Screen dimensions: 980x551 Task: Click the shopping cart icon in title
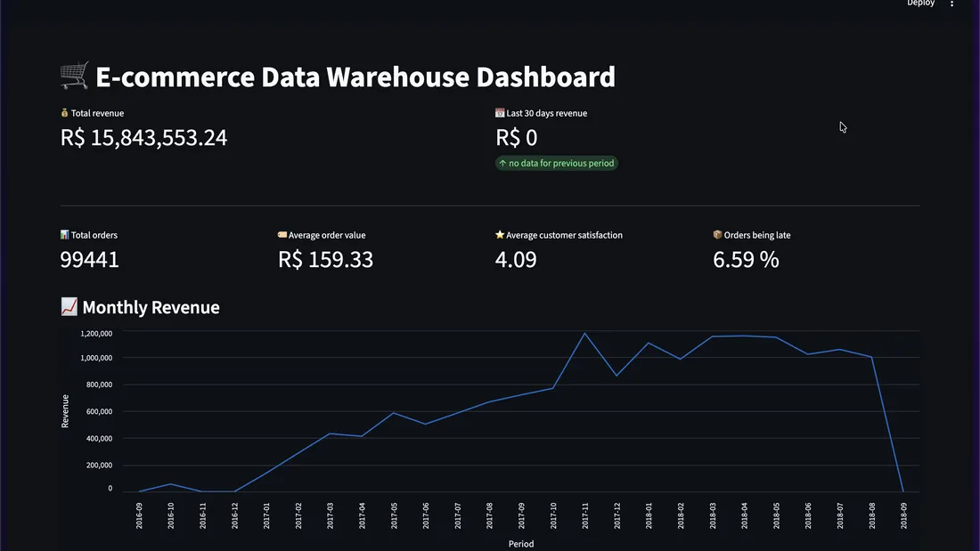pos(74,76)
